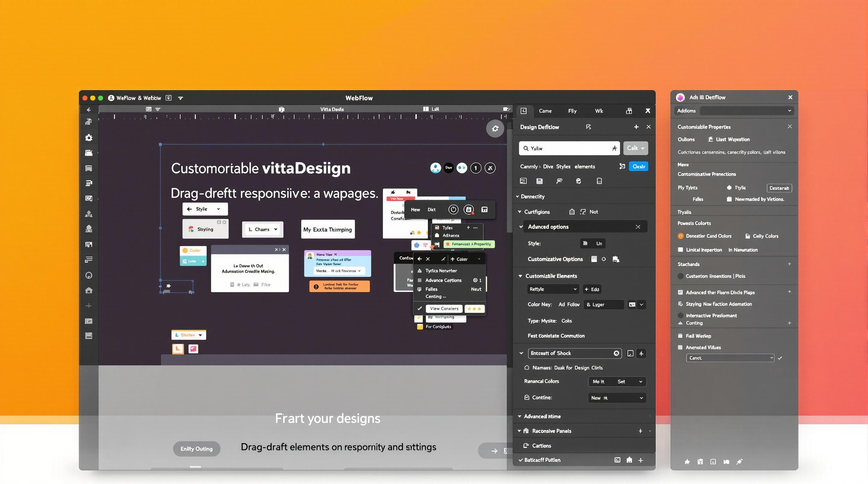The width and height of the screenshot is (868, 484).
Task: Click the blue Oesly button
Action: tap(638, 166)
